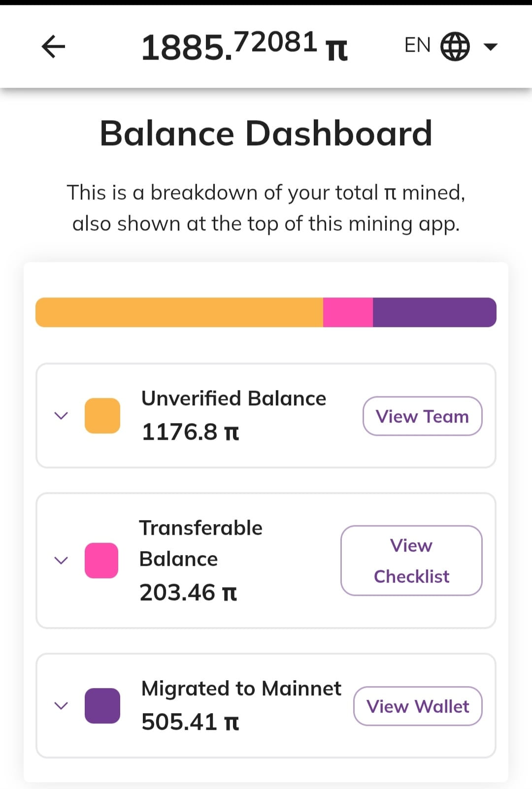Expand the Migrated to Mainnet chevron
The width and height of the screenshot is (532, 789).
pyautogui.click(x=61, y=706)
